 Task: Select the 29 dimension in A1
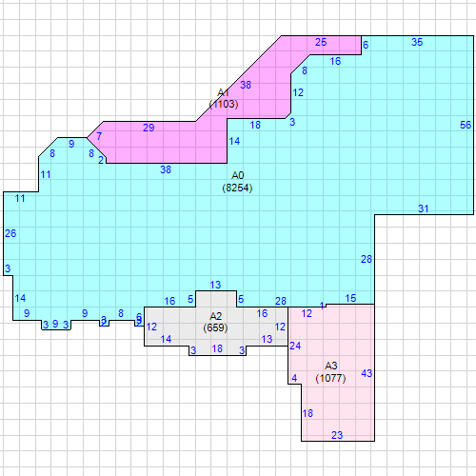[149, 128]
